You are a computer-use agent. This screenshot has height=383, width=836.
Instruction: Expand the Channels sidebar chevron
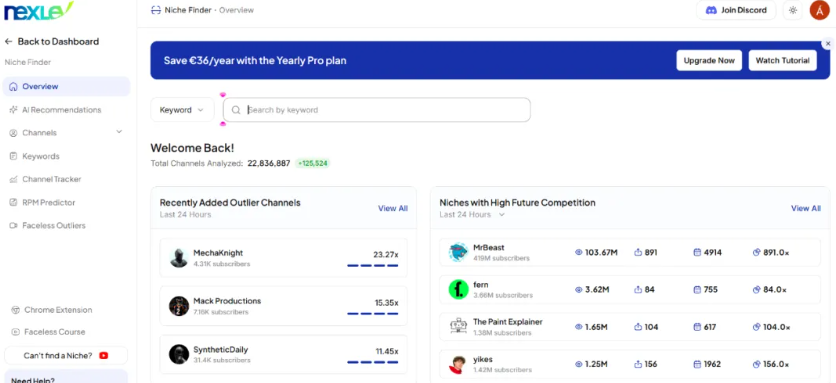coord(119,132)
